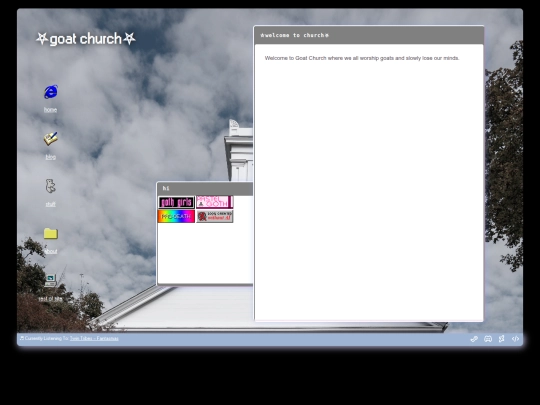Screen dimensions: 540x405
Task: Click the Steam icon in bottom bar
Action: (474, 339)
